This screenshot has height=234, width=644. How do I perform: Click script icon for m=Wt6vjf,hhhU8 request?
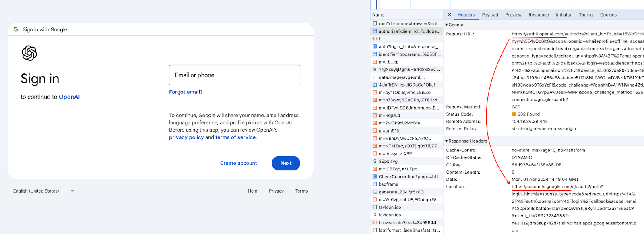point(375,200)
